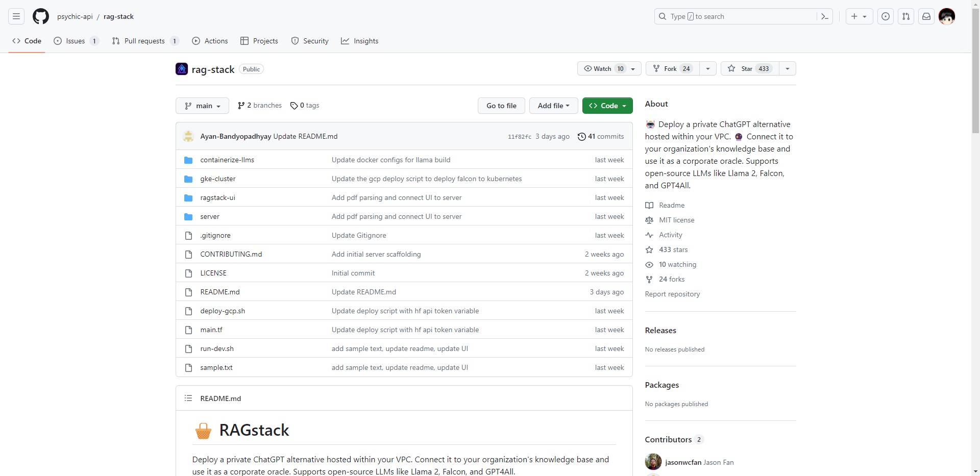Switch to the Security tab

point(310,41)
